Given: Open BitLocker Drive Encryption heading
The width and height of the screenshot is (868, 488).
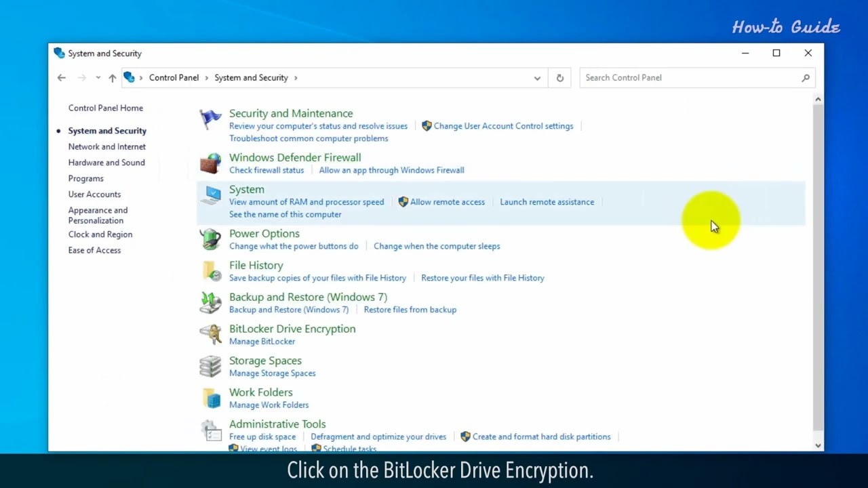Looking at the screenshot, I should click(x=292, y=329).
